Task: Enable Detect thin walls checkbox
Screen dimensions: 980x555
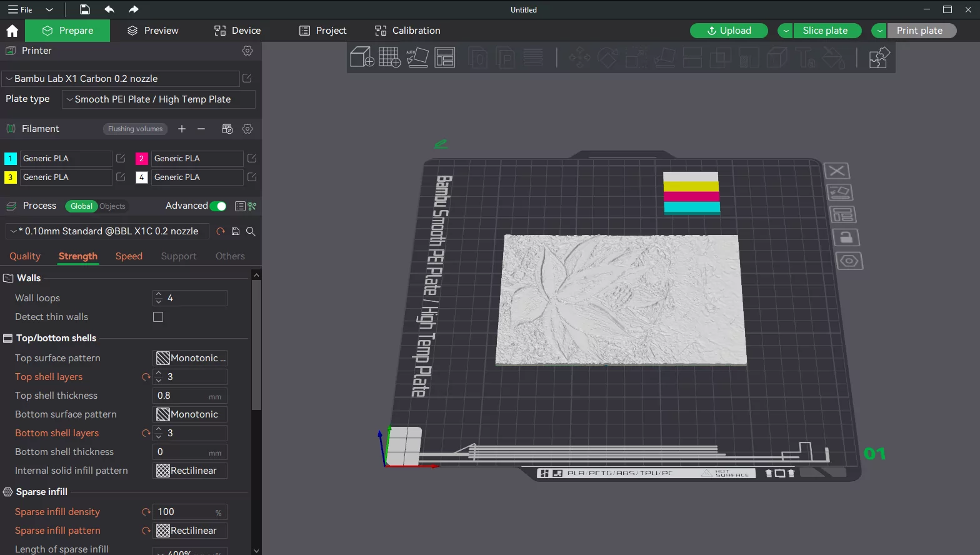Action: coord(158,317)
